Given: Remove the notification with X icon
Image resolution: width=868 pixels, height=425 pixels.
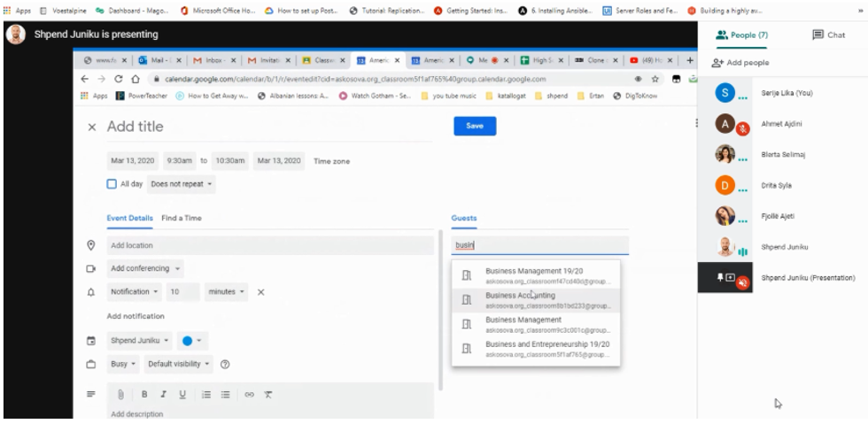Looking at the screenshot, I should (260, 291).
